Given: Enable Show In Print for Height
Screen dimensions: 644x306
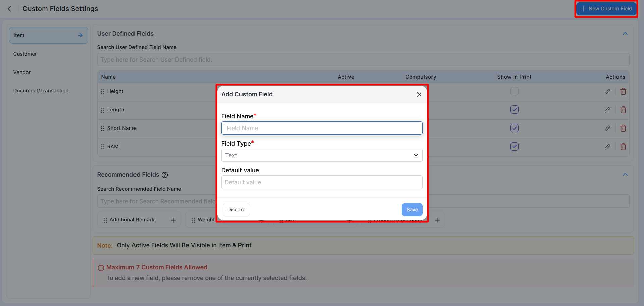Looking at the screenshot, I should (x=514, y=91).
